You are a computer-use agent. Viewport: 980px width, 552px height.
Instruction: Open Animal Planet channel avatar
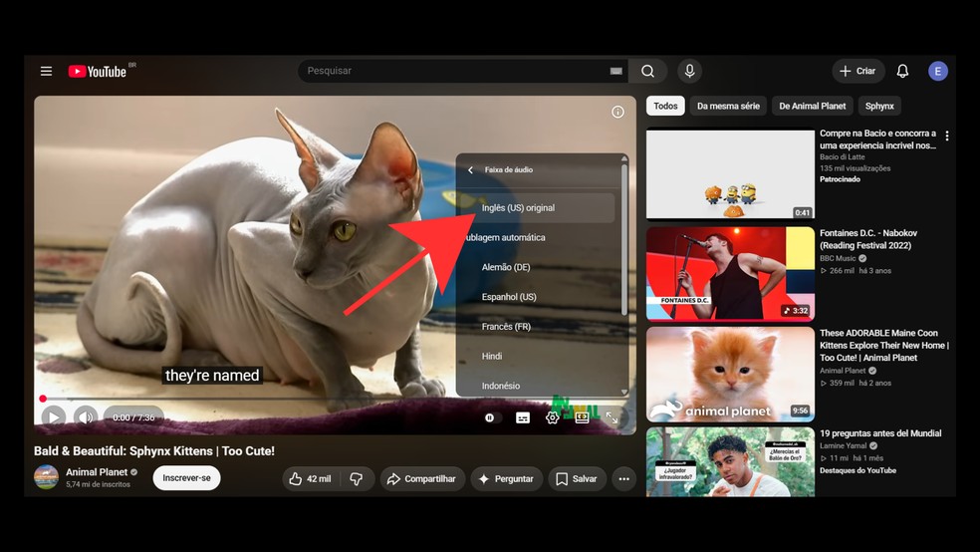[x=46, y=477]
